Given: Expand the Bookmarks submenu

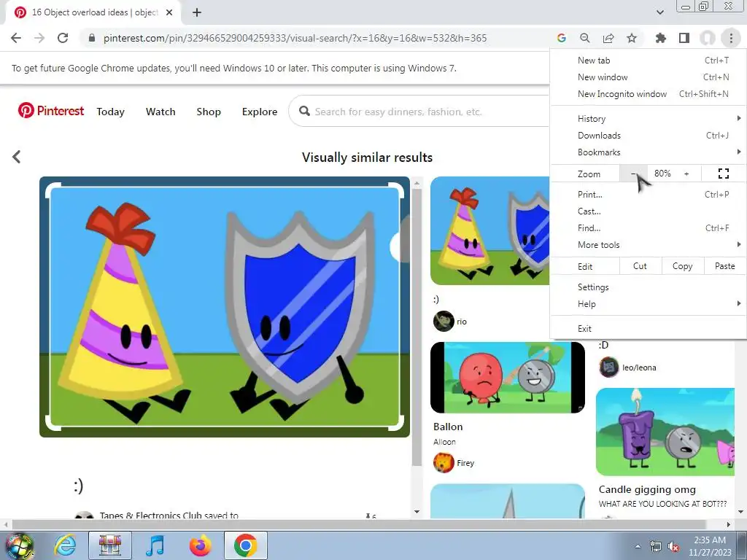Looking at the screenshot, I should [648, 152].
